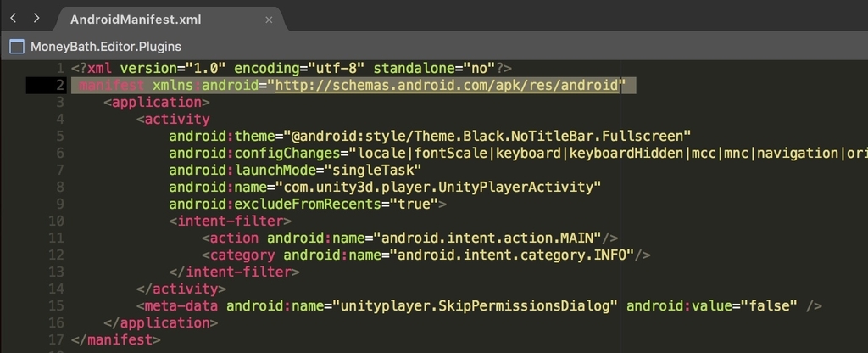The width and height of the screenshot is (868, 353).
Task: Click unityplayer.SkipPermissionsDialog value
Action: pos(475,305)
